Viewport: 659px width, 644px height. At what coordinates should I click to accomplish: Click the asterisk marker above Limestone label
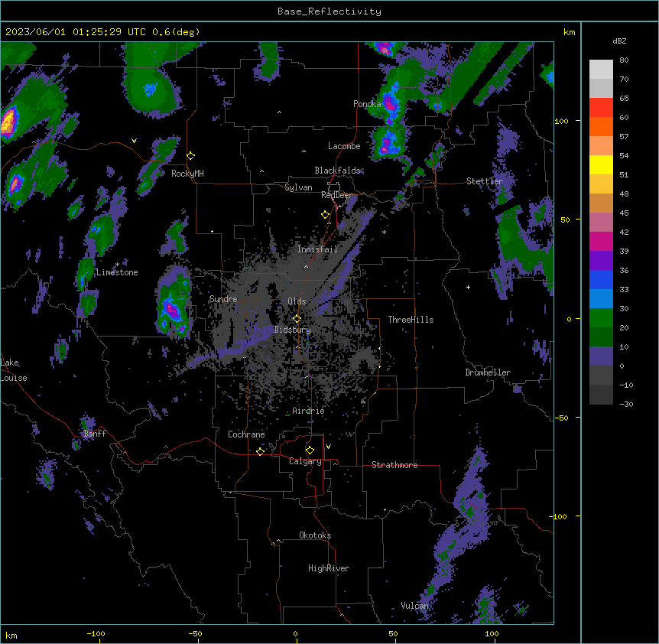(117, 265)
